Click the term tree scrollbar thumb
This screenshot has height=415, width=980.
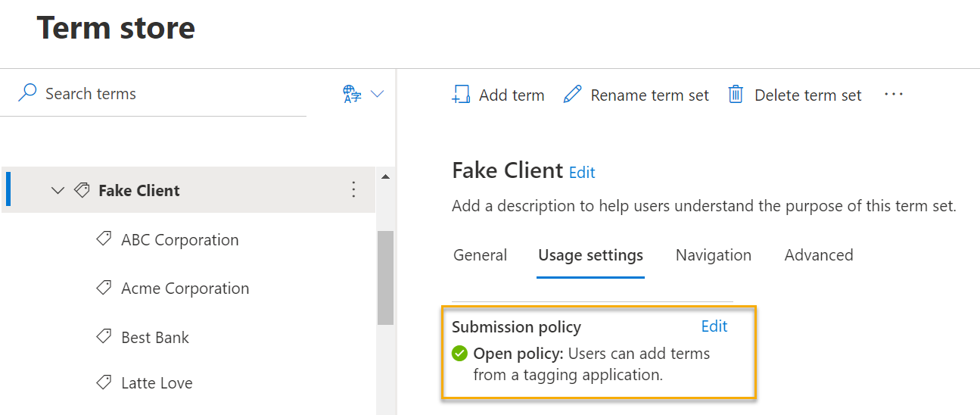pos(385,277)
